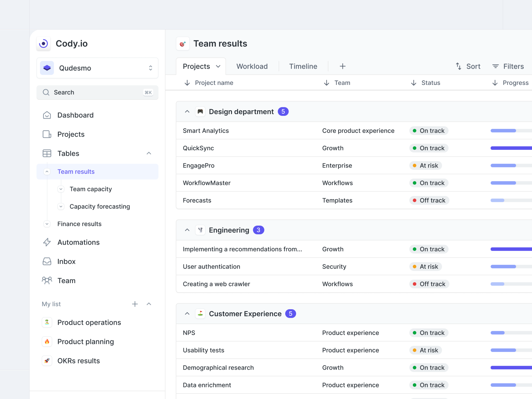Image resolution: width=532 pixels, height=399 pixels.
Task: Open the Team capacity page
Action: coord(90,189)
